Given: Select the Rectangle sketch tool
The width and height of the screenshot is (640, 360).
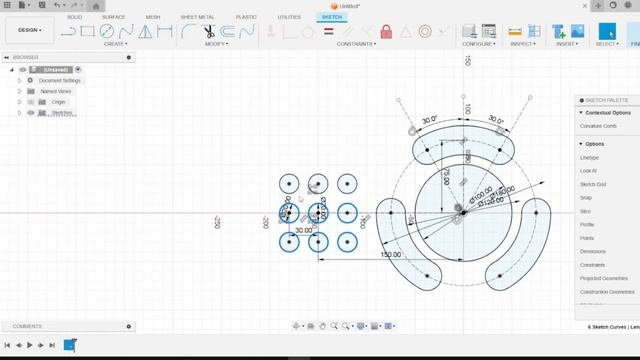Looking at the screenshot, I should click(x=87, y=31).
